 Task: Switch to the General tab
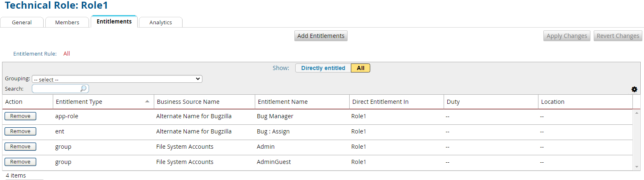coord(22,22)
